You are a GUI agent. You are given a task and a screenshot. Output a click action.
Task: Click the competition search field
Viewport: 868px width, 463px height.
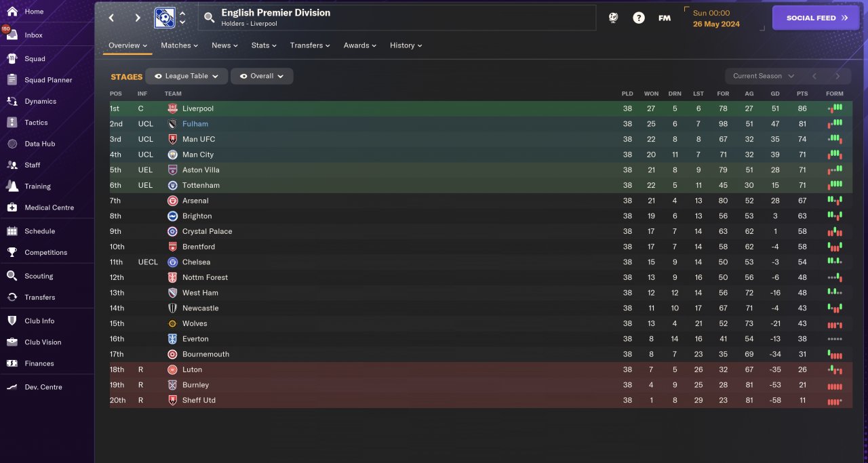pos(397,18)
